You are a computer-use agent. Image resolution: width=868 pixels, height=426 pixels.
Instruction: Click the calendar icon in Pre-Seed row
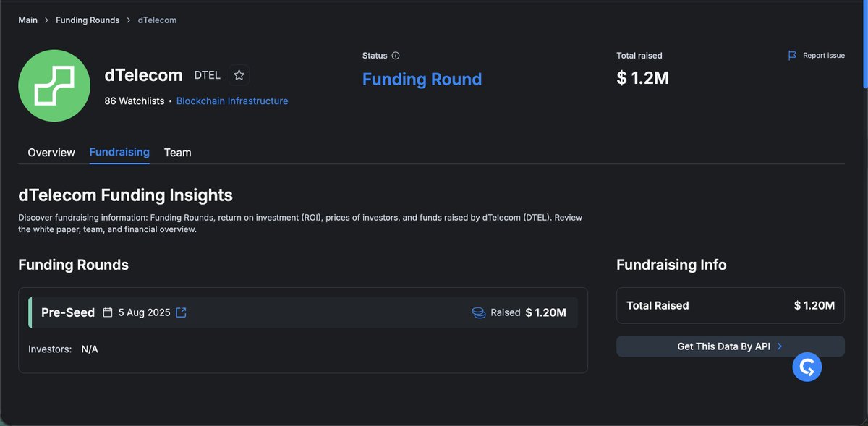point(106,312)
